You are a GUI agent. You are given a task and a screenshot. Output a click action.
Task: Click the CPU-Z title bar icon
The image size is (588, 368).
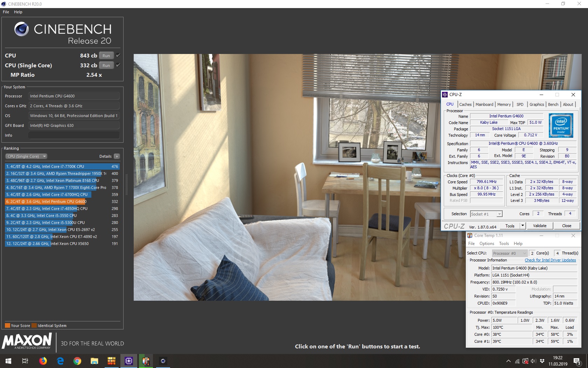445,95
